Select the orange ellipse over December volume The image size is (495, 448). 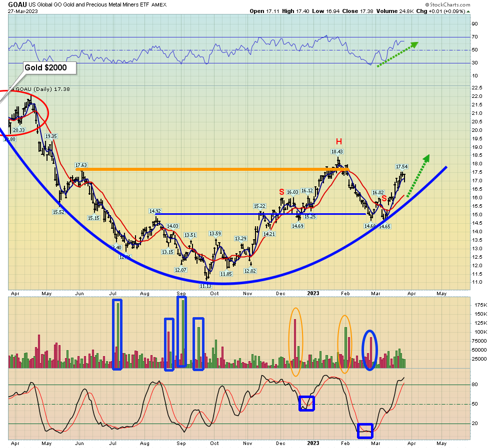tap(295, 341)
